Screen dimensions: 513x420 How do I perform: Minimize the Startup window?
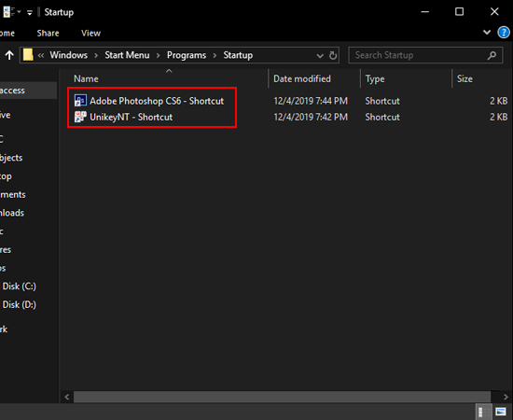424,12
